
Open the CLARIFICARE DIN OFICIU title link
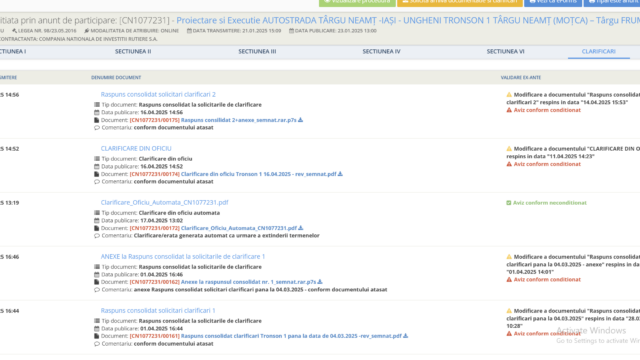(x=136, y=149)
